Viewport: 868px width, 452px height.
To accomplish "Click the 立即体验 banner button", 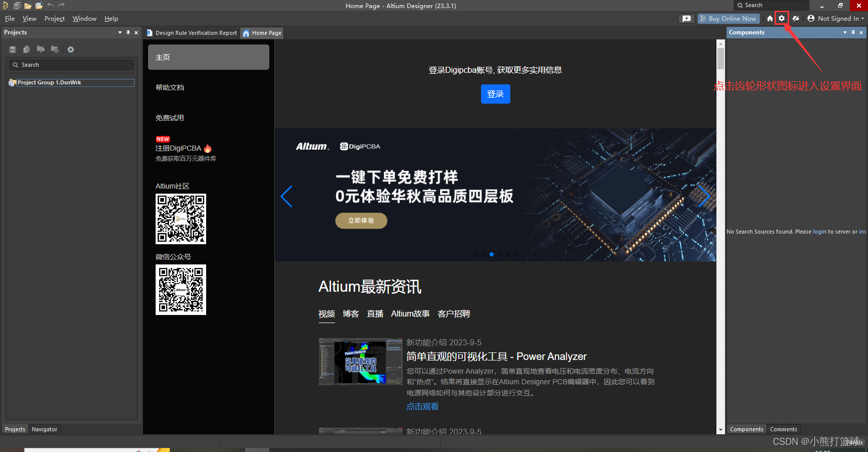I will (x=361, y=220).
